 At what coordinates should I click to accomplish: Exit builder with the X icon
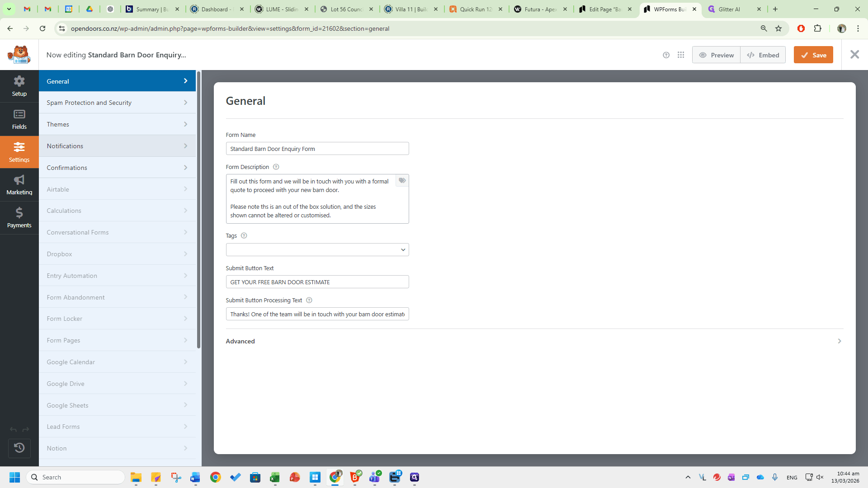pyautogui.click(x=854, y=55)
